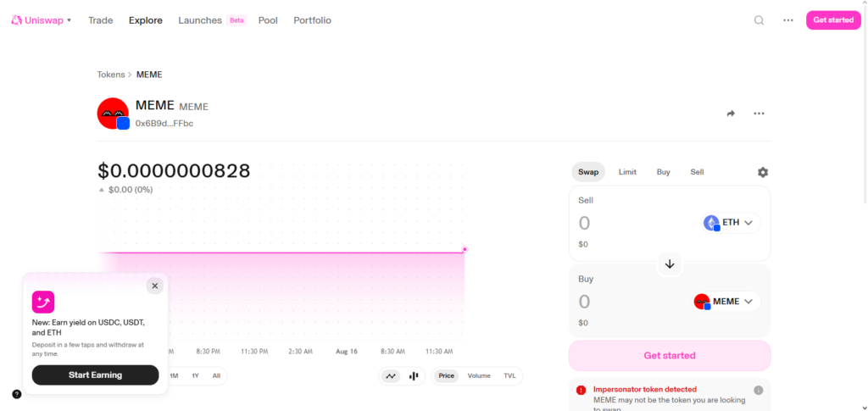Click the MEME token logo
The height and width of the screenshot is (411, 868).
(113, 114)
